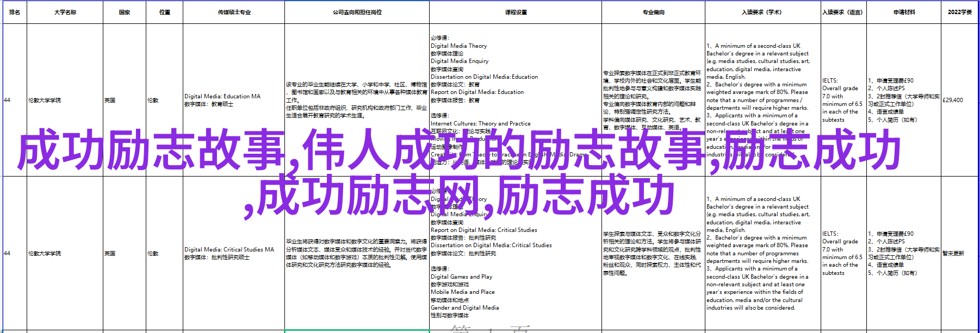Click the IELTS requirement cell in the Education MA row

coord(843,100)
